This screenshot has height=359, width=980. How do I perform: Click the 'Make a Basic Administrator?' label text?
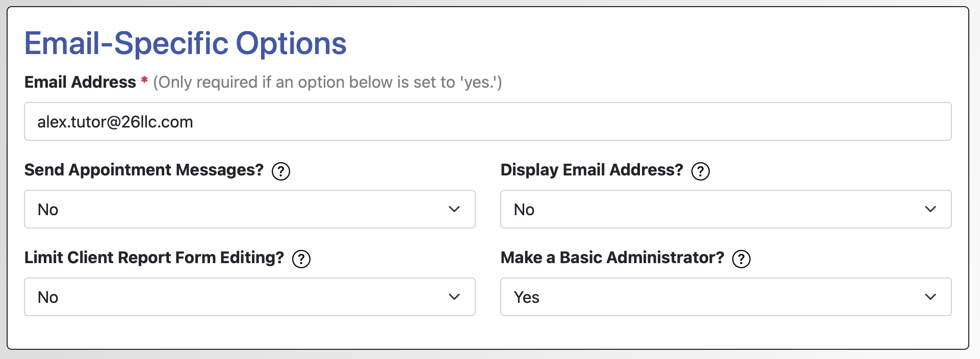pyautogui.click(x=612, y=258)
